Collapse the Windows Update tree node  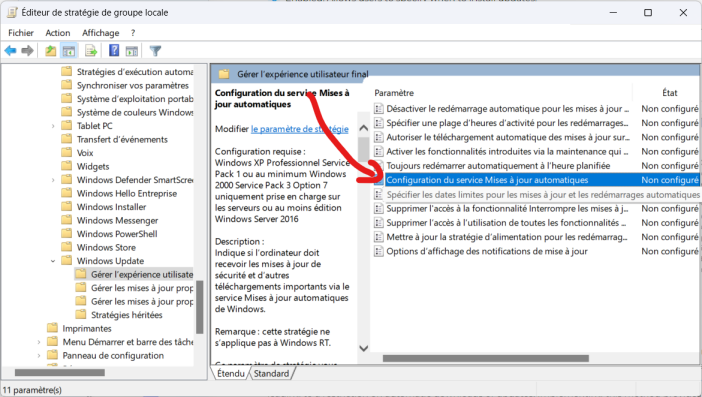coord(53,261)
